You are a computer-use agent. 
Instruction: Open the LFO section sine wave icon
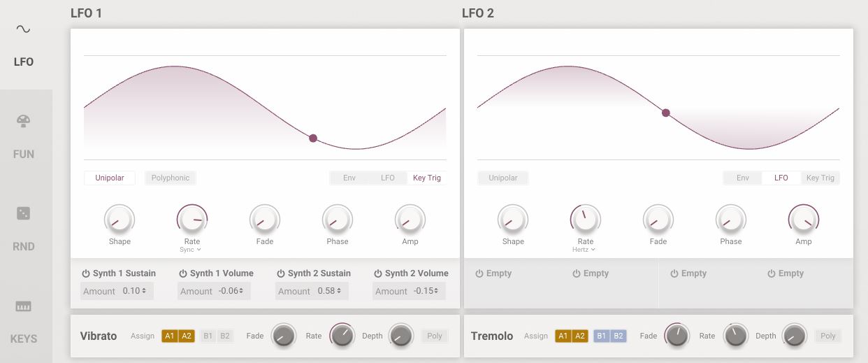point(23,29)
